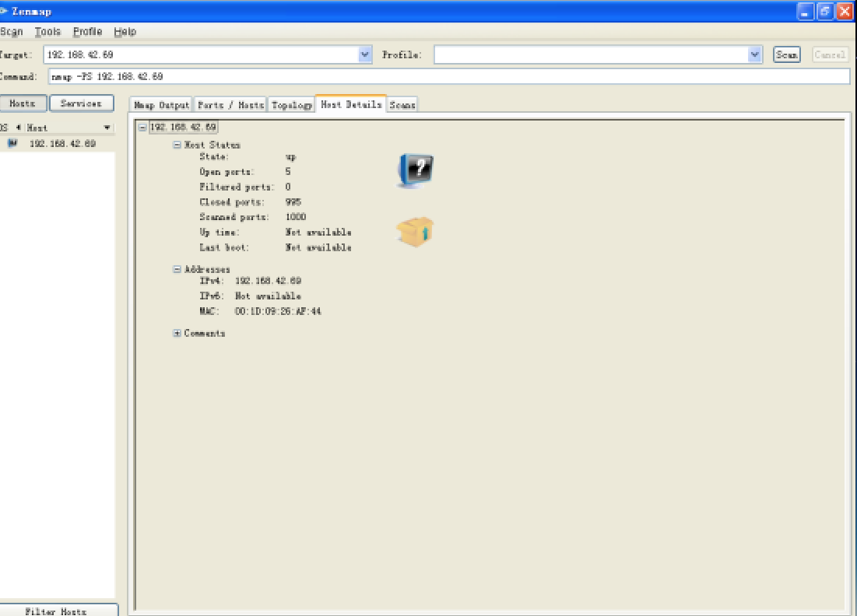Click the OS icon beside host 192.168.42.69

tap(12, 144)
